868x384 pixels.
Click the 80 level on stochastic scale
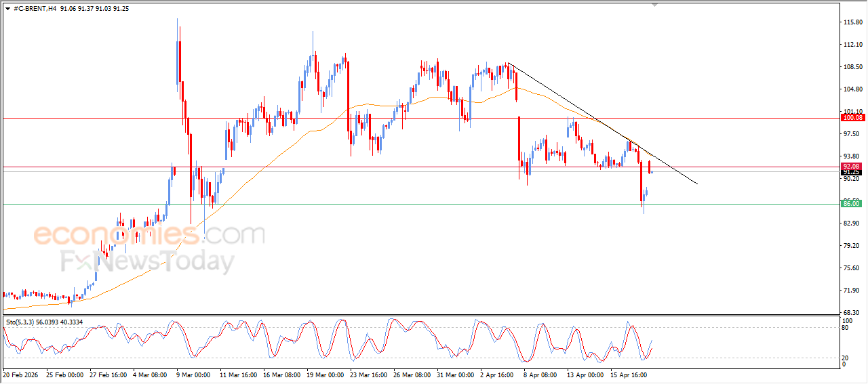[x=844, y=328]
